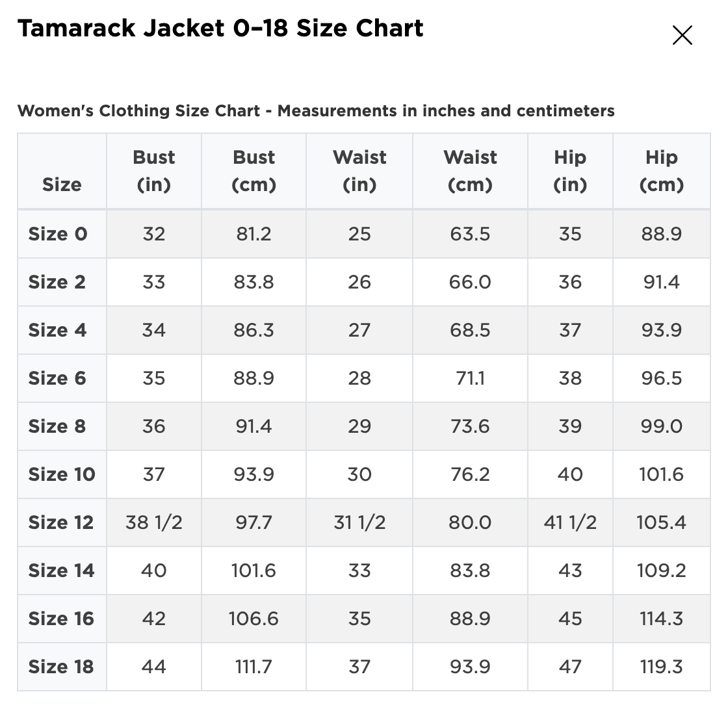Select the Size 12 row label
The height and width of the screenshot is (707, 728).
[61, 522]
